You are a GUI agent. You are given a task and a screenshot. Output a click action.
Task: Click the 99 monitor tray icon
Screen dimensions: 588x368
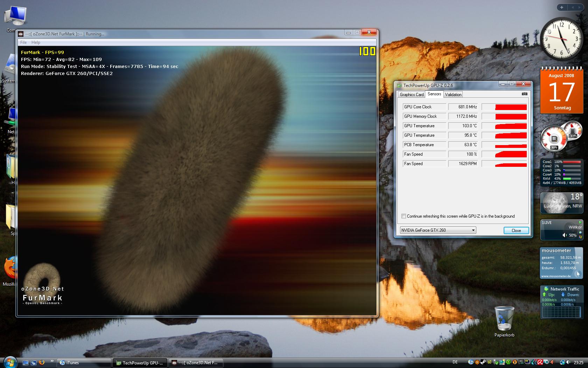coord(527,362)
